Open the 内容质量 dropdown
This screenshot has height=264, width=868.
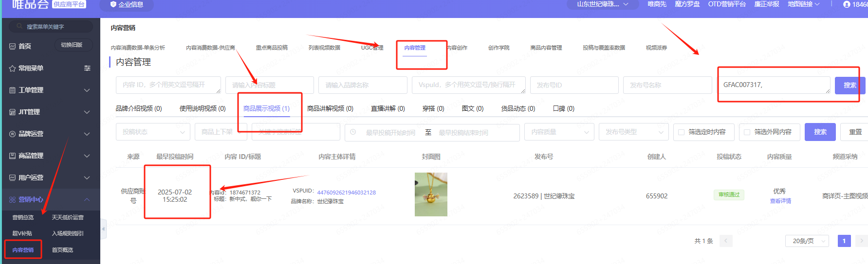(559, 132)
